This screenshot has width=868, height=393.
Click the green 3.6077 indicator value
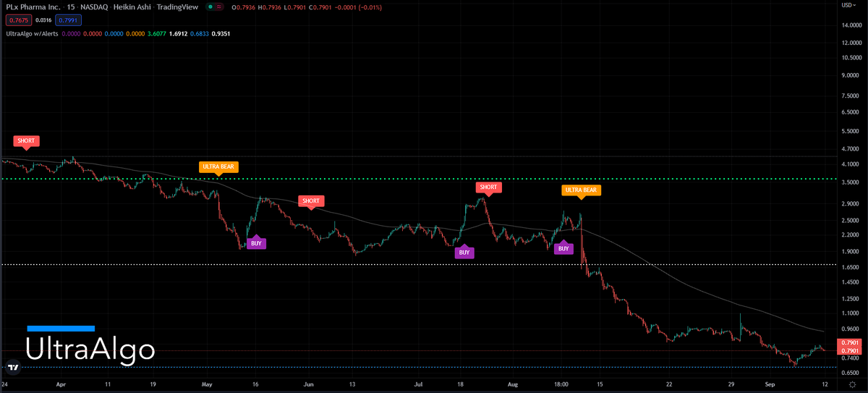[x=156, y=33]
